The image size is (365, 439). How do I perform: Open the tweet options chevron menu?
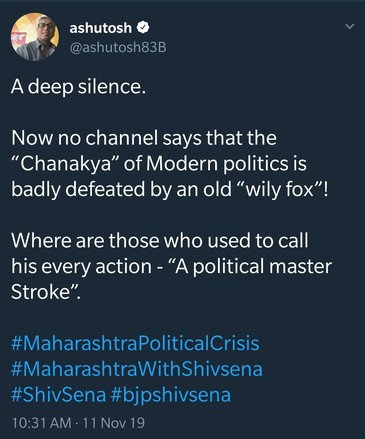pos(349,26)
